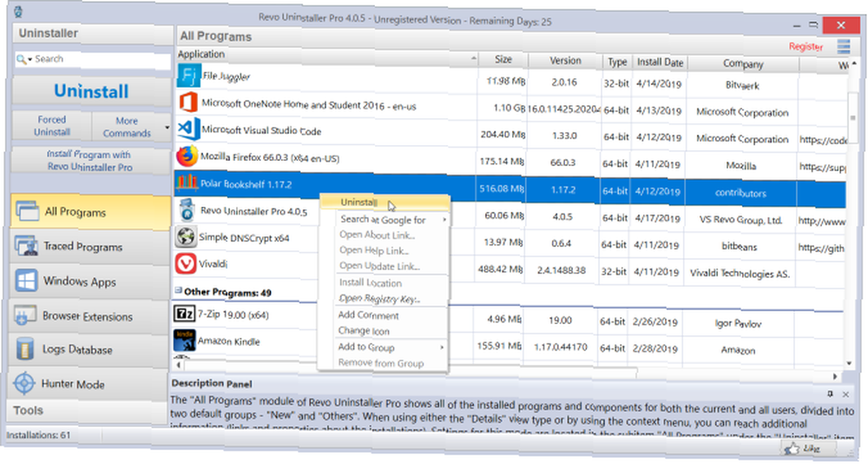Click the Microsoft Visual Studio Code name

tap(261, 131)
